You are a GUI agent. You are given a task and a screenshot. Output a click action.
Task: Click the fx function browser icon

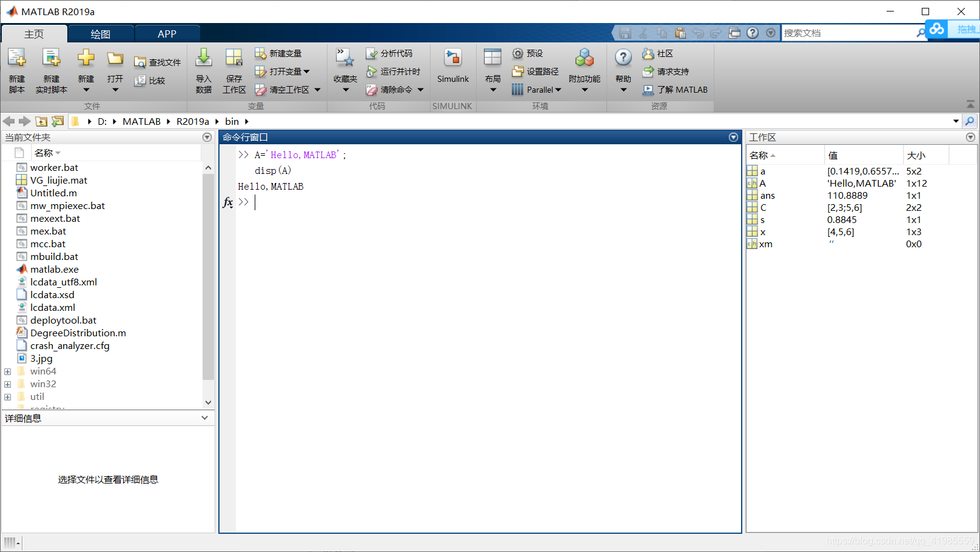(x=228, y=202)
